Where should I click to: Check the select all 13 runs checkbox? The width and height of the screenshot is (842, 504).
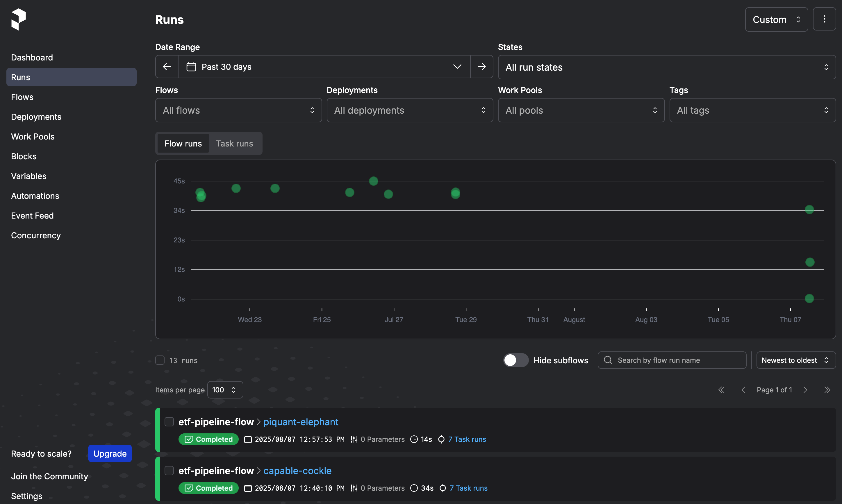tap(160, 360)
